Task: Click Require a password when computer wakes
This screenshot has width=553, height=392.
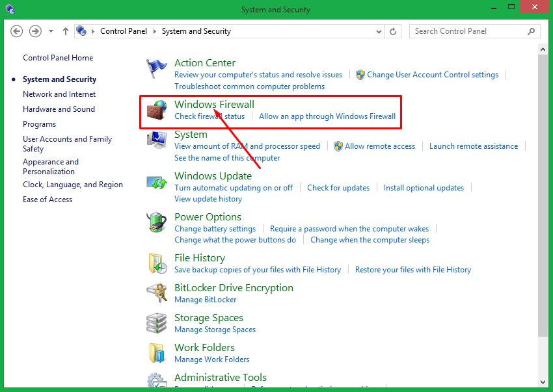Action: (x=349, y=229)
